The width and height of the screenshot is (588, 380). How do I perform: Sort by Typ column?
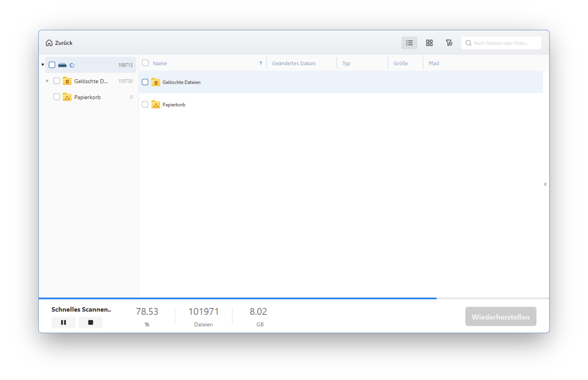346,63
